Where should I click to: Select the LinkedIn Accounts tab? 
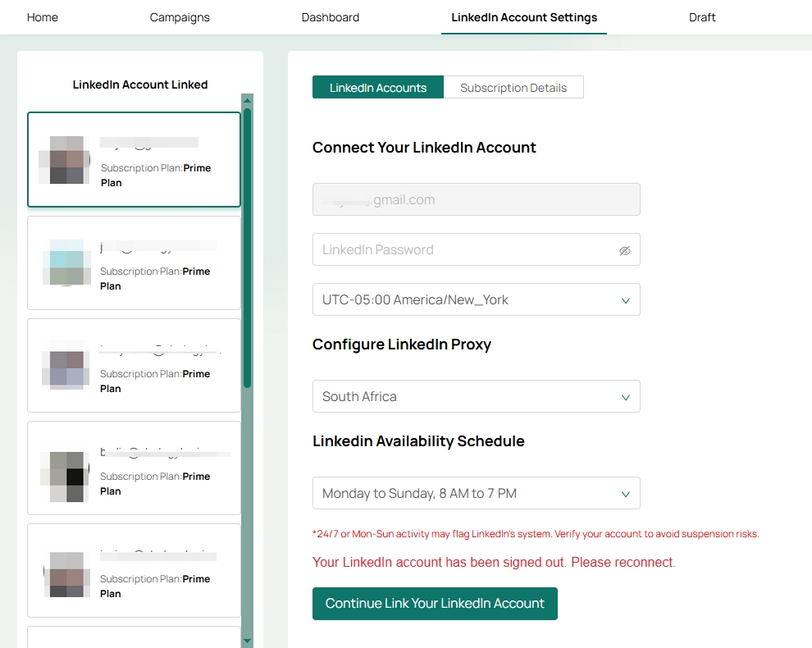(378, 88)
